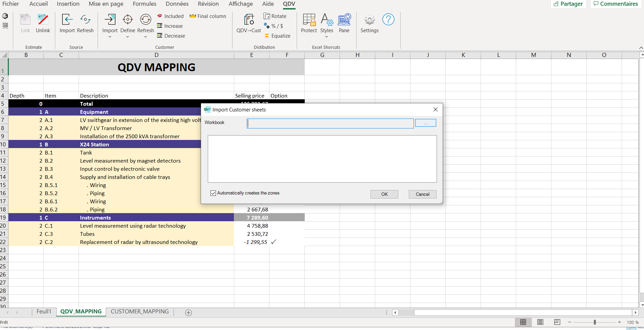Click the browse (...) workbook button
The height and width of the screenshot is (330, 644).
(x=426, y=123)
